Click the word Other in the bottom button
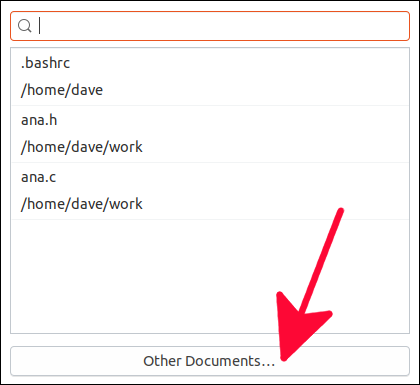Image resolution: width=420 pixels, height=385 pixels. (x=163, y=361)
